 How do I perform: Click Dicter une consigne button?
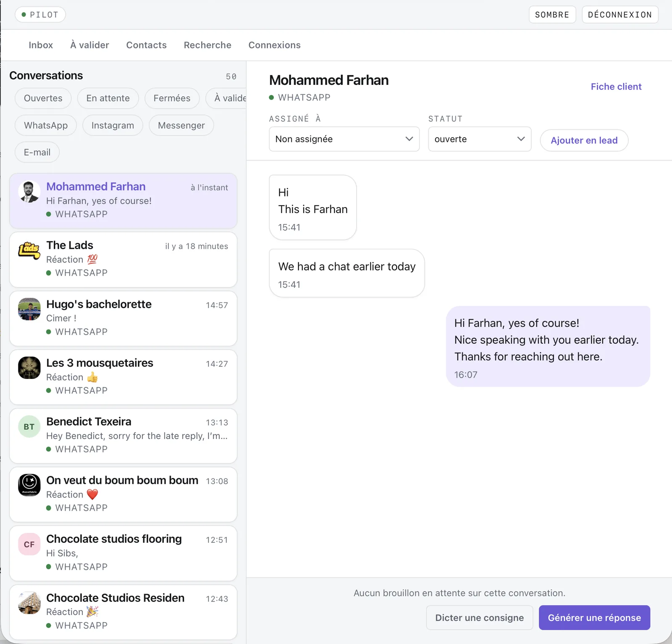[x=479, y=618]
